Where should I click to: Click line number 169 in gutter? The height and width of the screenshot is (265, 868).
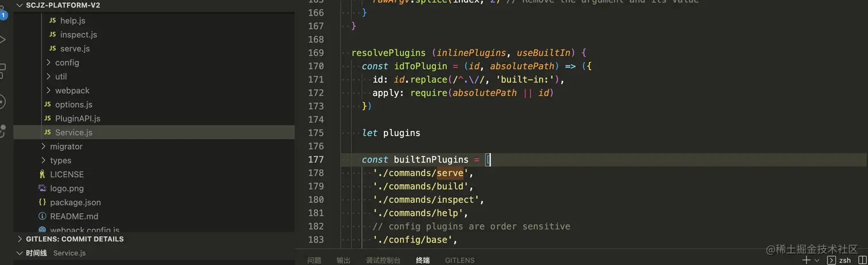tap(316, 53)
